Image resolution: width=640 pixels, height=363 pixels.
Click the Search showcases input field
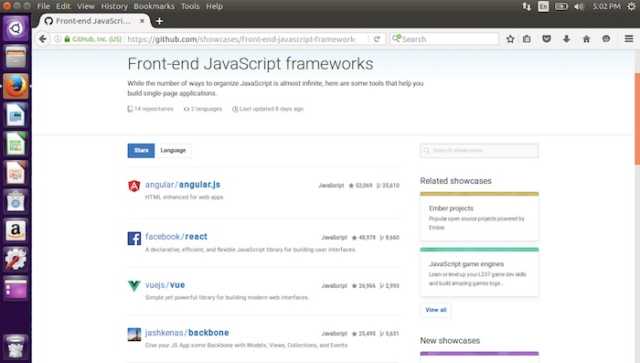(x=480, y=150)
